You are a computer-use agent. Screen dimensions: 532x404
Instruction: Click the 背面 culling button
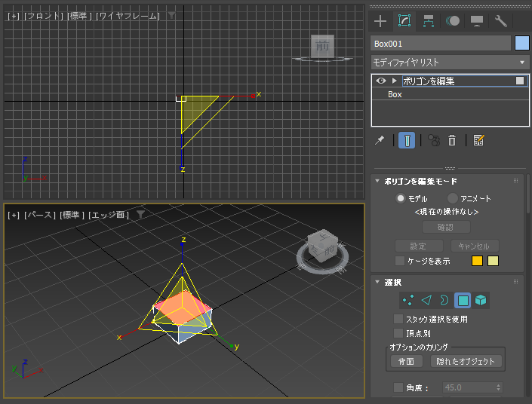(406, 361)
